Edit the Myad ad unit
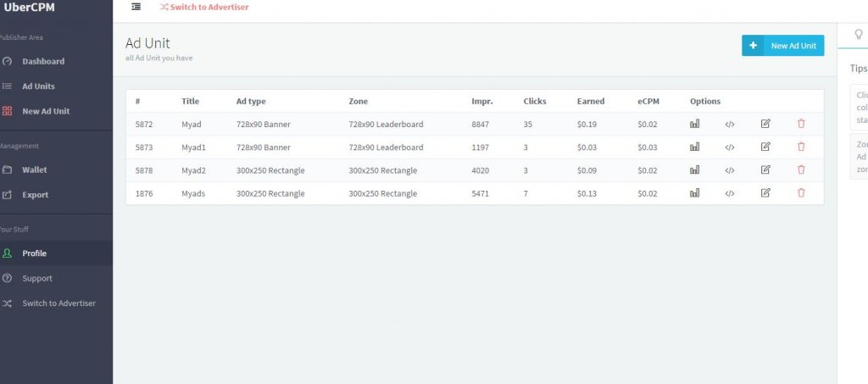The height and width of the screenshot is (384, 868). 765,124
